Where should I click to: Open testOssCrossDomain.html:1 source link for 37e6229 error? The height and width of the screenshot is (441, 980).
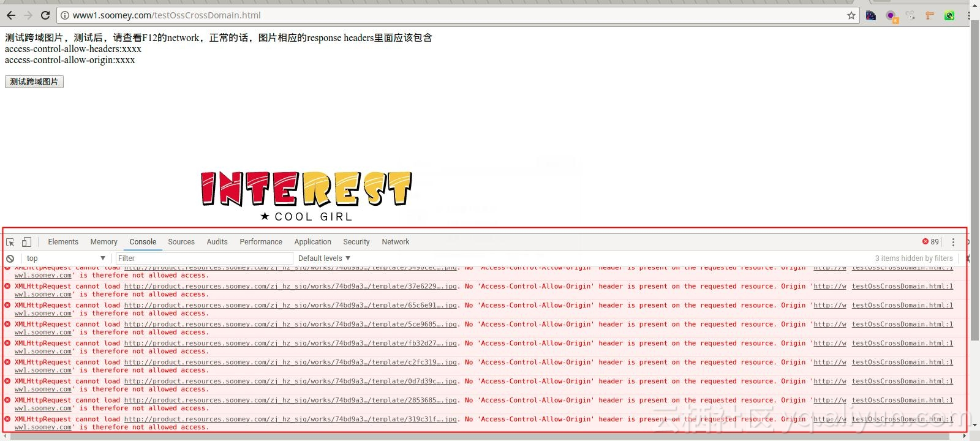click(902, 287)
